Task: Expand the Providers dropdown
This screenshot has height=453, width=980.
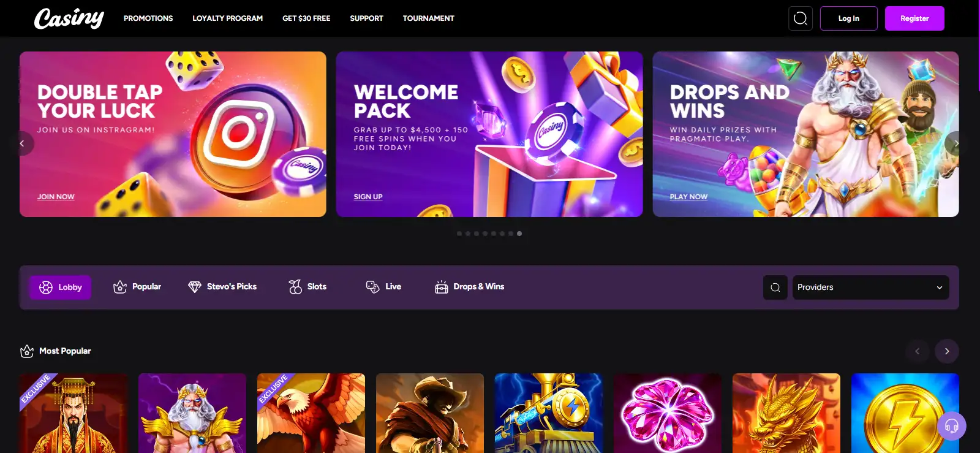Action: 870,287
